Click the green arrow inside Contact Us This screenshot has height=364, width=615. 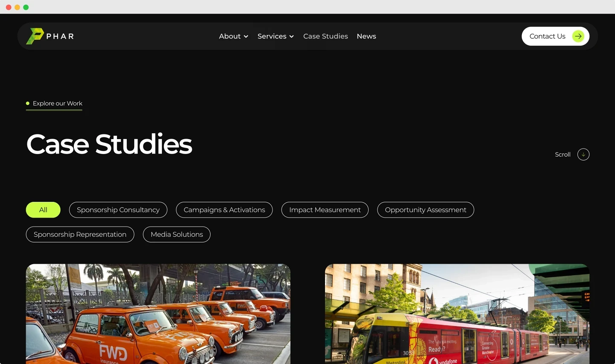[578, 36]
